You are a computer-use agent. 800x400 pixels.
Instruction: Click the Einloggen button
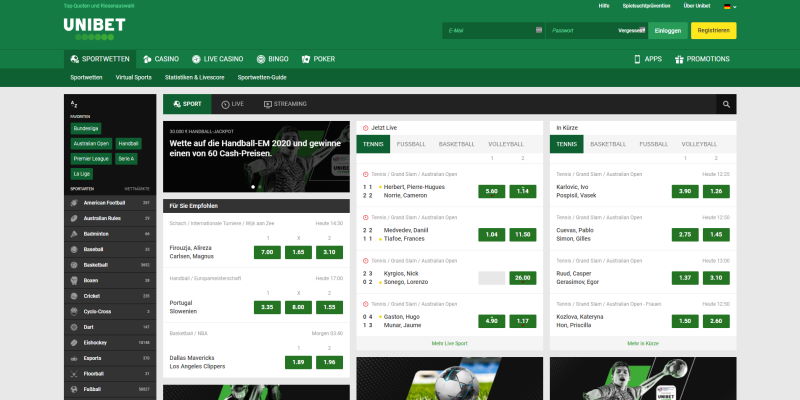tap(668, 31)
